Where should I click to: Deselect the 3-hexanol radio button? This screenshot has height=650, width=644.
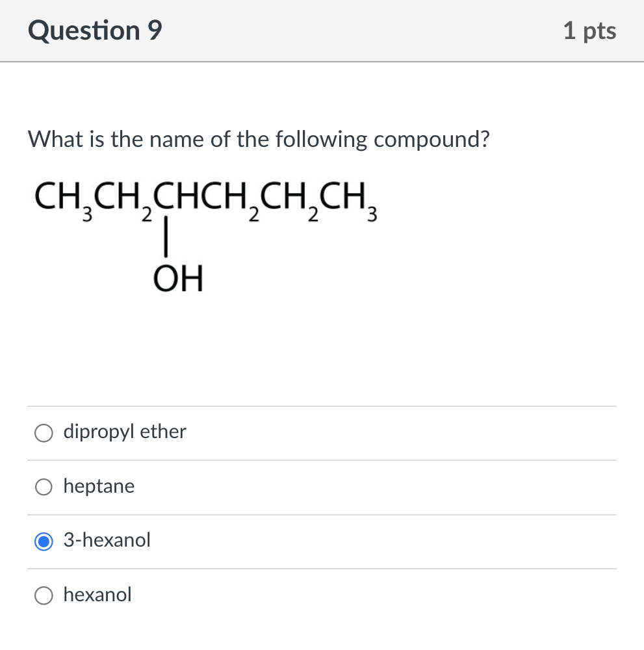[43, 540]
